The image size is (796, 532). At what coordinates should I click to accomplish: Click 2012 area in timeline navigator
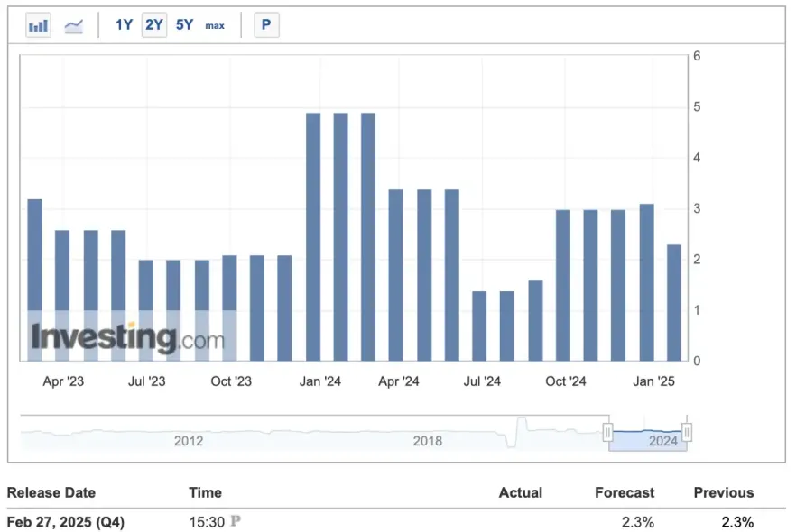pyautogui.click(x=189, y=441)
